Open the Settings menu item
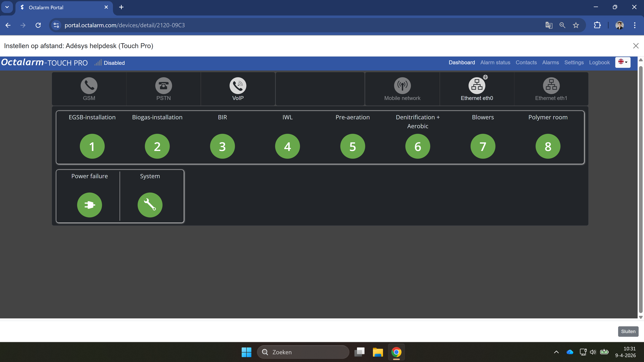Viewport: 644px width, 362px height. [574, 62]
